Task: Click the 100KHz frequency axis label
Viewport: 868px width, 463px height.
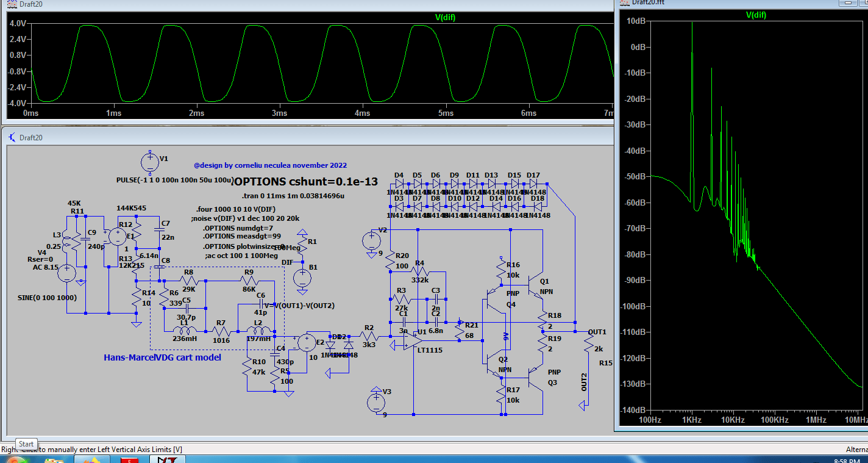Action: point(774,420)
